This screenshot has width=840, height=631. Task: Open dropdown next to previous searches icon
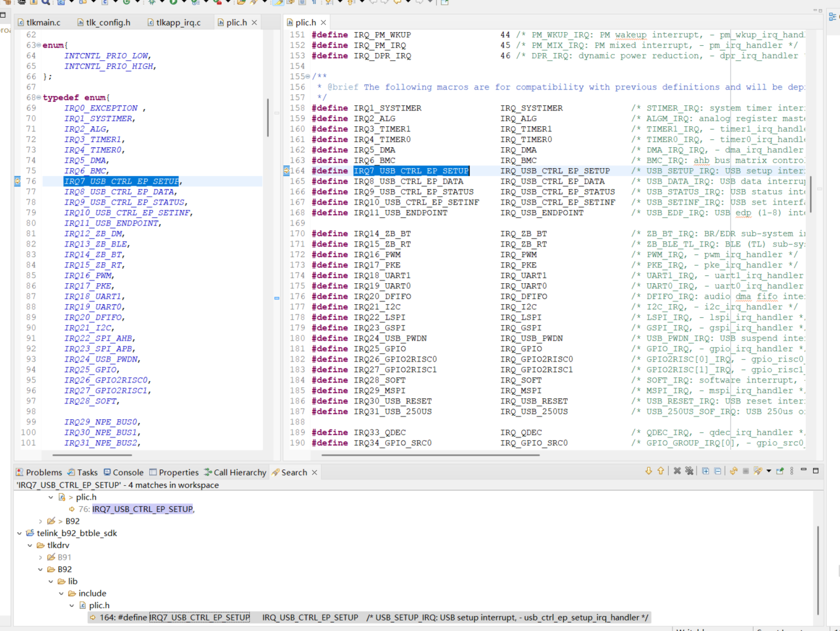pos(769,471)
